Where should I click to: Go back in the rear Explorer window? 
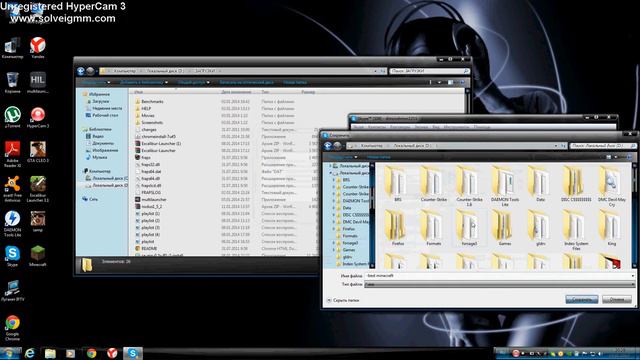[81, 71]
